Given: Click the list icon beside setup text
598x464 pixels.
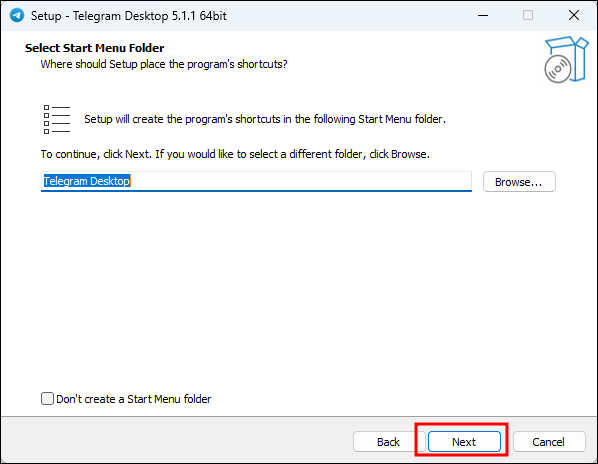Looking at the screenshot, I should [57, 119].
